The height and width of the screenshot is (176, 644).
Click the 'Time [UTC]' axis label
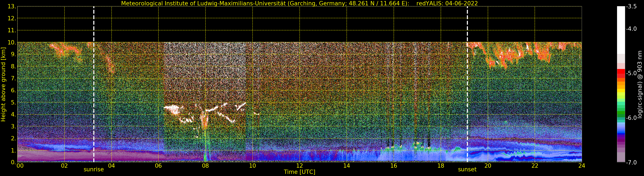pyautogui.click(x=300, y=172)
